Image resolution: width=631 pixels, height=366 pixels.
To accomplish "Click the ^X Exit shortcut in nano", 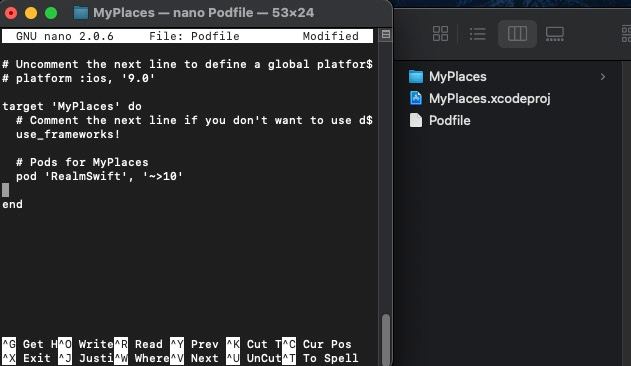I will [x=27, y=358].
